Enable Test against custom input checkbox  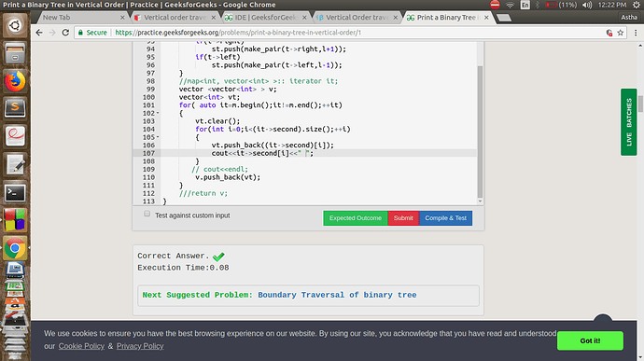pyautogui.click(x=147, y=214)
